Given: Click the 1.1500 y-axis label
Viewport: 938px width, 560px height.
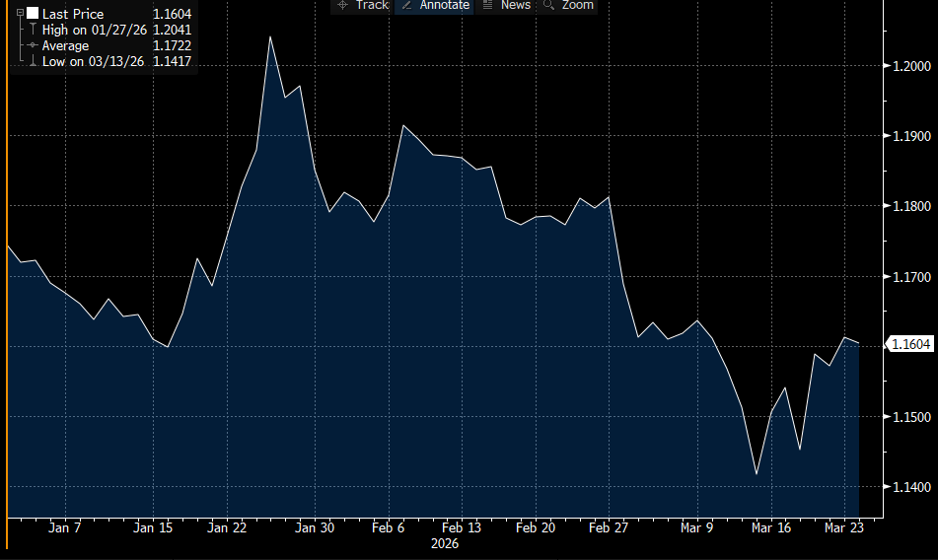Looking at the screenshot, I should coord(911,417).
